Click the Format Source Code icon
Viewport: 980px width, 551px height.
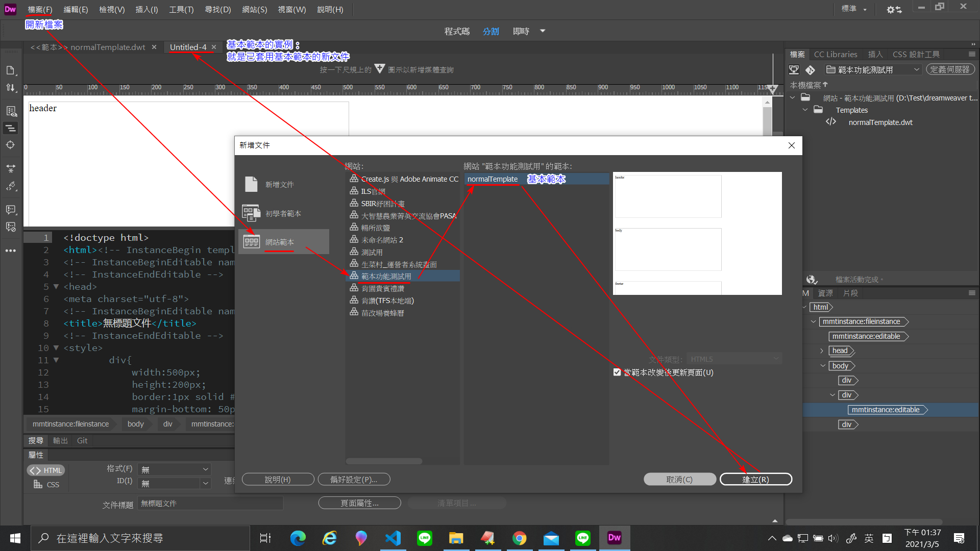11,128
